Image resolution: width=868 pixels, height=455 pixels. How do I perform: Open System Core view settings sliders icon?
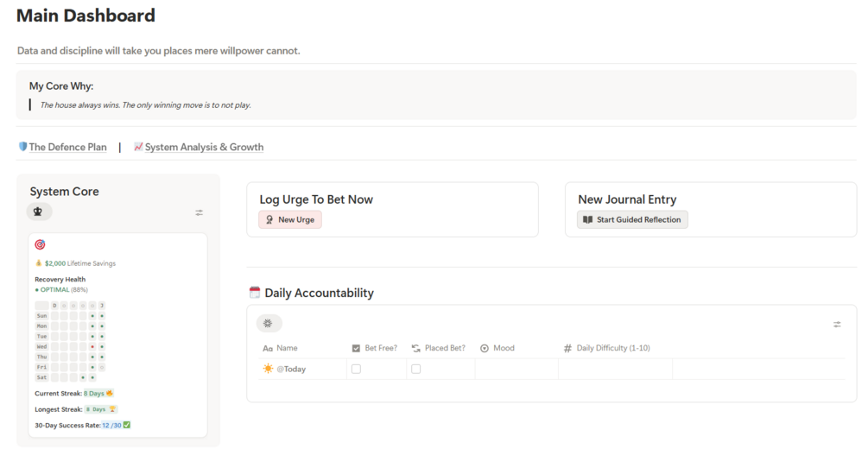[199, 212]
